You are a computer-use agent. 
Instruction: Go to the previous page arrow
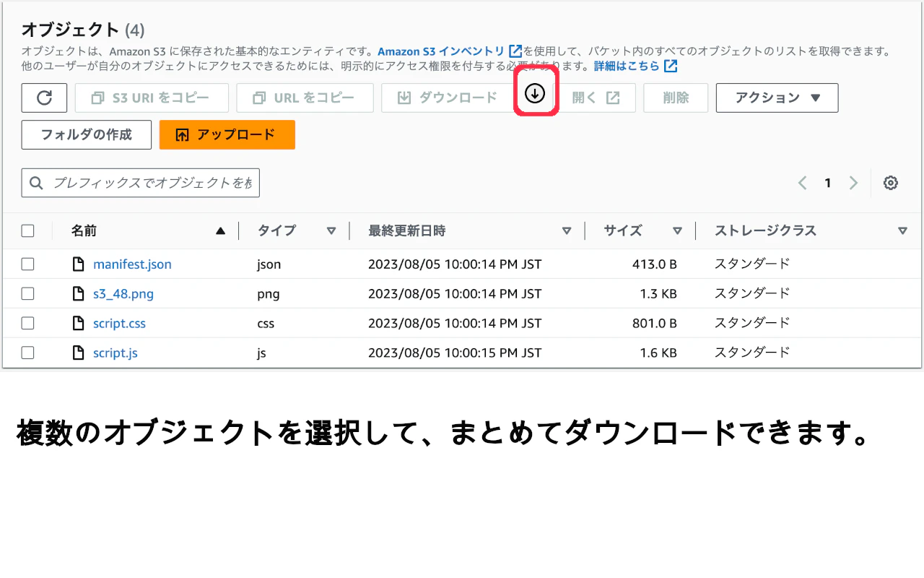(x=802, y=183)
